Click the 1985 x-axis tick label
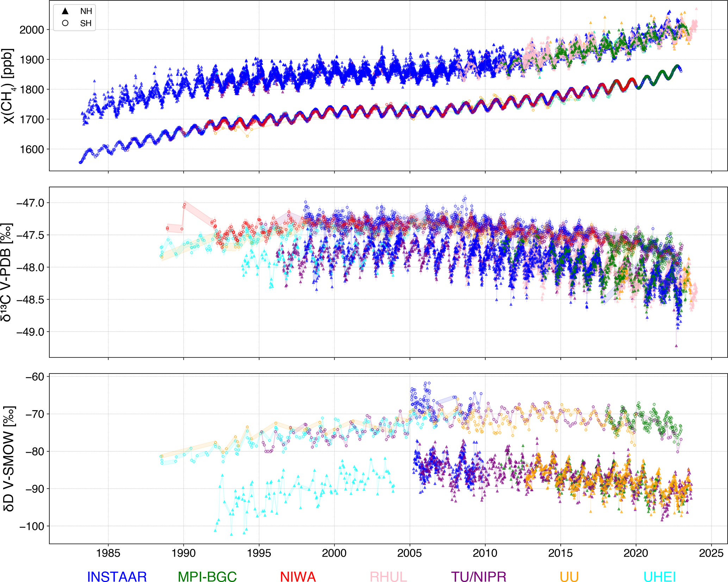 point(108,553)
